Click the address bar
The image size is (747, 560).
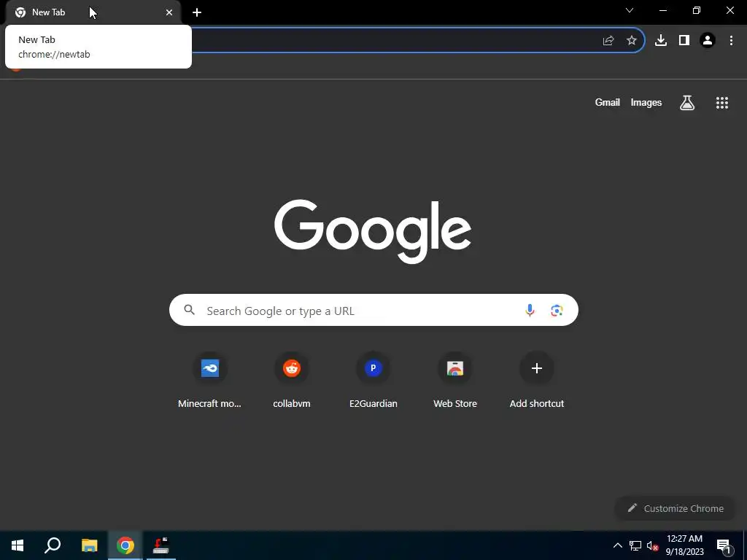[391, 41]
